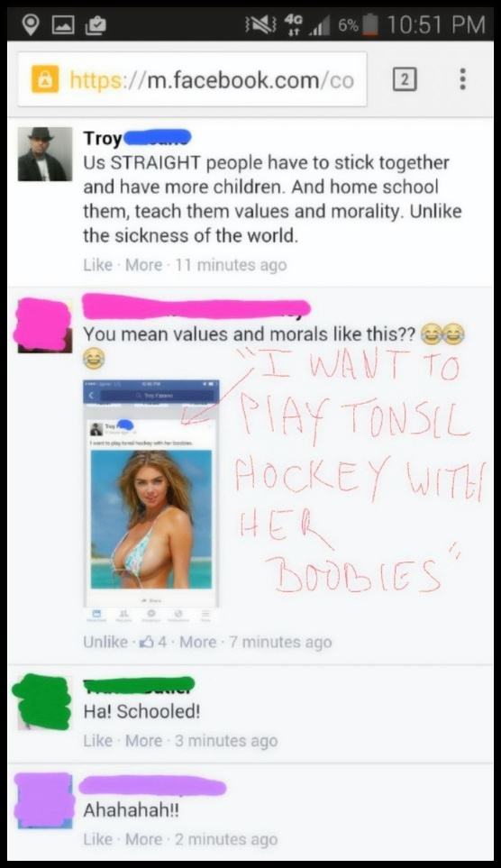This screenshot has height=868, width=501.
Task: Focus the m.facebook.com URL field
Action: pos(192,79)
